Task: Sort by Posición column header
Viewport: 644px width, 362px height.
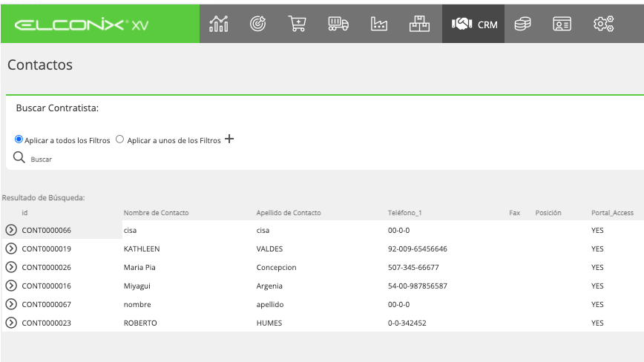Action: click(548, 213)
